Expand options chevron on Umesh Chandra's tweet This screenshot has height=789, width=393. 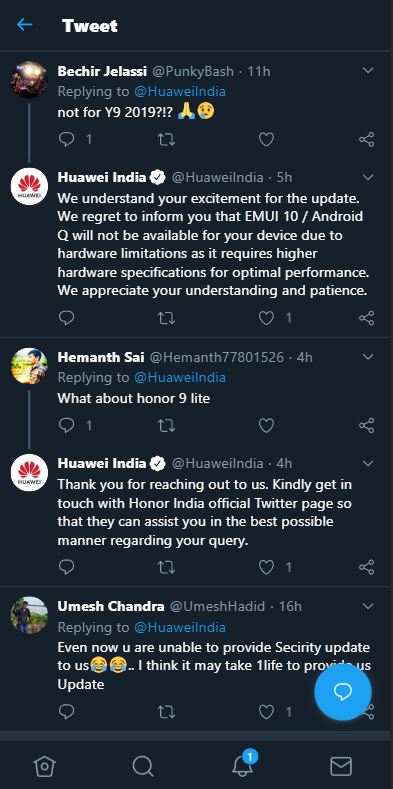(368, 606)
